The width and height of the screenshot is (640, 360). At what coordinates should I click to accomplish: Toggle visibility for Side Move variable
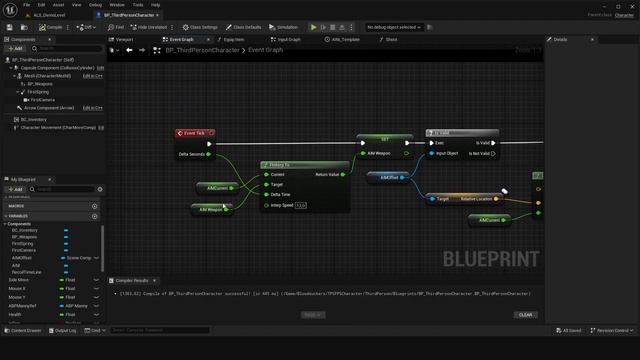pos(96,280)
